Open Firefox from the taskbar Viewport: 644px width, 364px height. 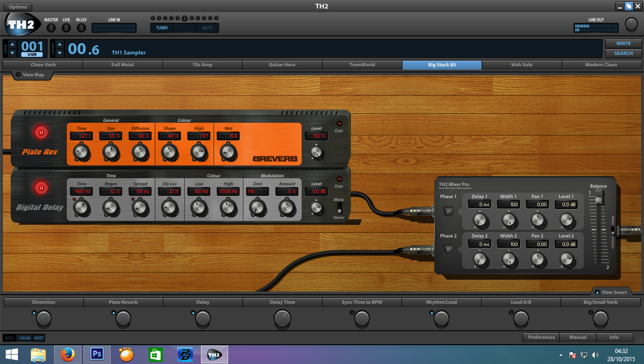point(68,355)
